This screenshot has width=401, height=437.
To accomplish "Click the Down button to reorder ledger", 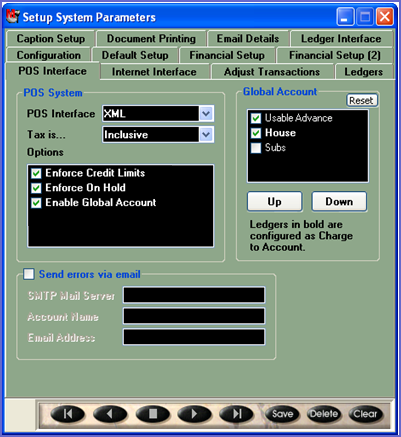I will (x=339, y=202).
